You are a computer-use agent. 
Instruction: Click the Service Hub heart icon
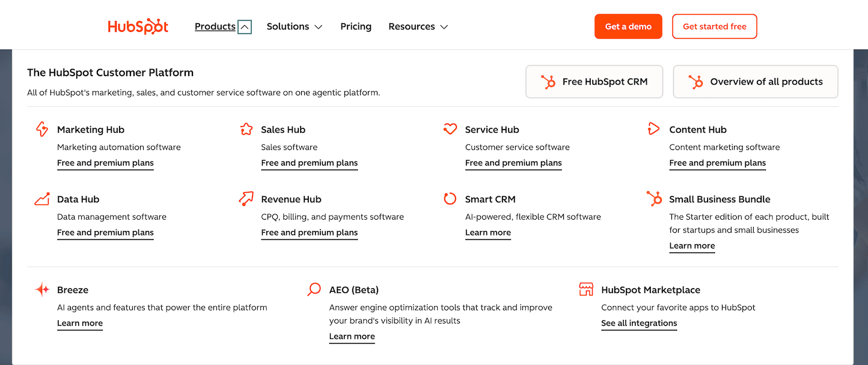(450, 129)
